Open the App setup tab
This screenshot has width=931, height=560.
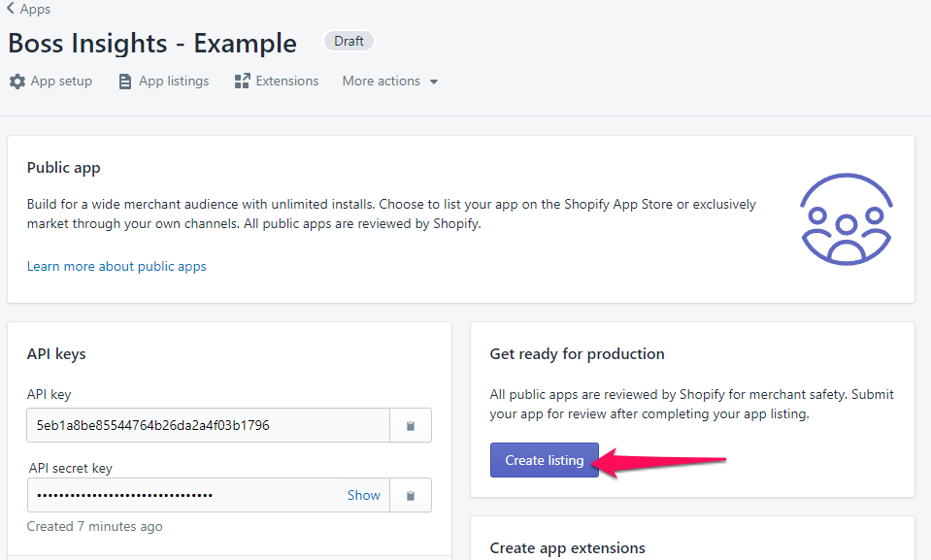(x=51, y=82)
